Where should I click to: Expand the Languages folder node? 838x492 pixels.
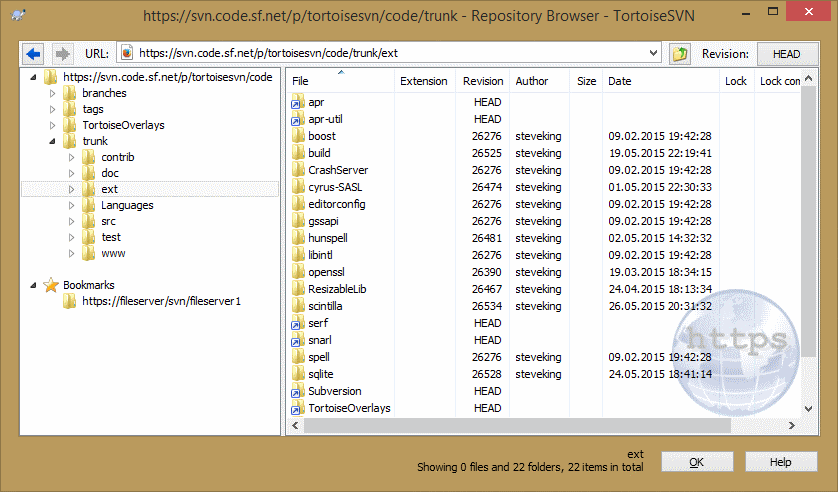tap(71, 205)
